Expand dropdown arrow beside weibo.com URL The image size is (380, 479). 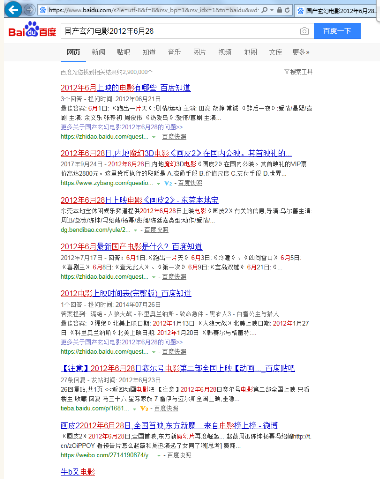point(159,455)
